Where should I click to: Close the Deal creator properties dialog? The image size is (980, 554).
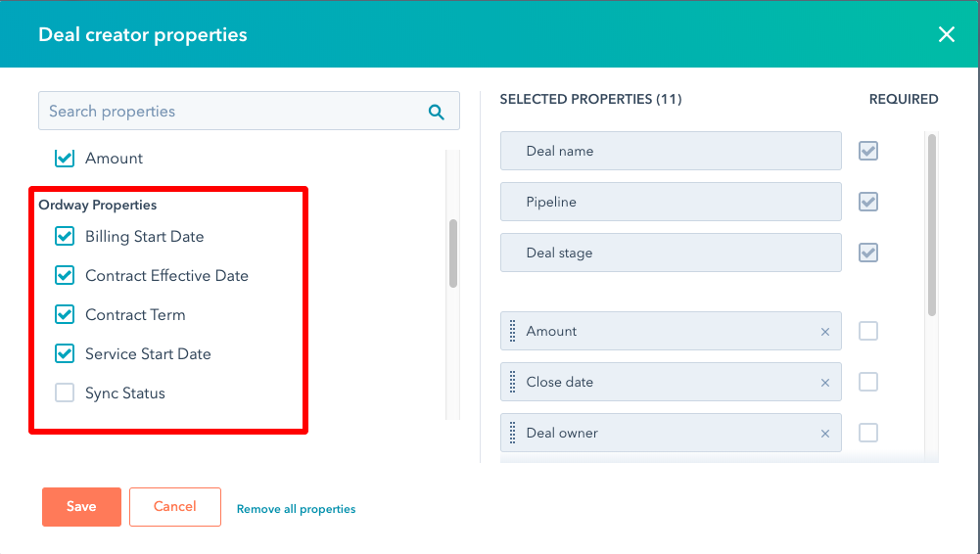tap(947, 34)
